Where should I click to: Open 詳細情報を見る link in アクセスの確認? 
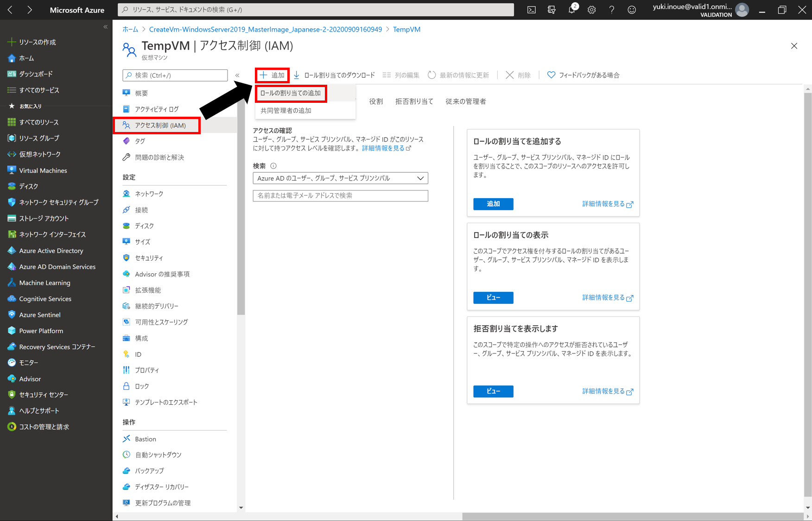[x=387, y=148]
